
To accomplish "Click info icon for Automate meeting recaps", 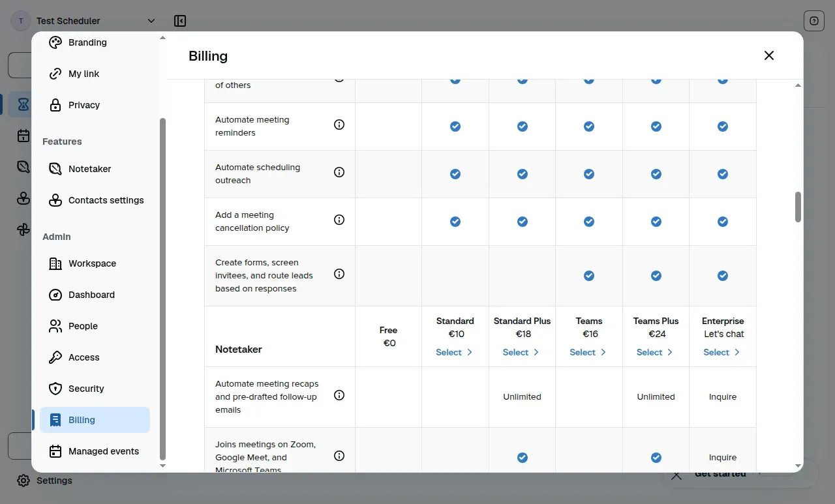I will (x=339, y=395).
